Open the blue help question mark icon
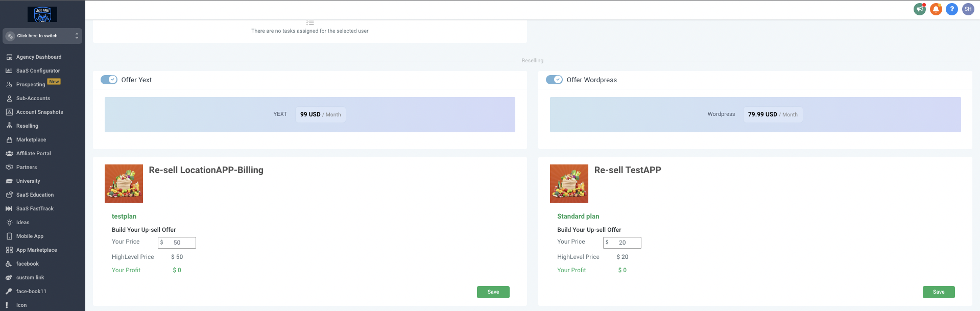This screenshot has height=311, width=980. click(951, 9)
